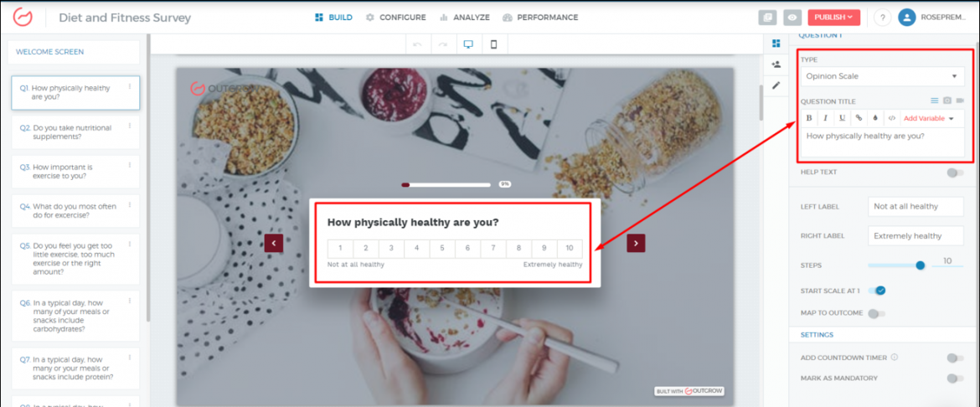
Task: Expand the Add Variable dropdown
Action: [x=929, y=118]
